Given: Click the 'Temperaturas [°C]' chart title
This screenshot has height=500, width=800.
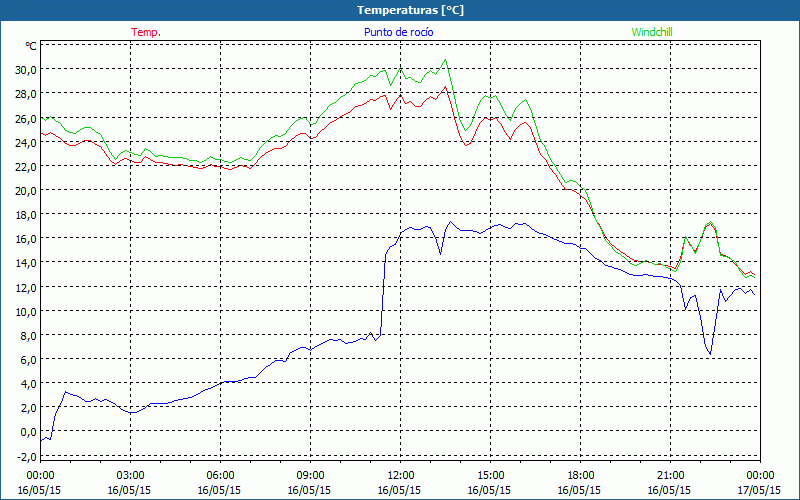Looking at the screenshot, I should [x=410, y=10].
